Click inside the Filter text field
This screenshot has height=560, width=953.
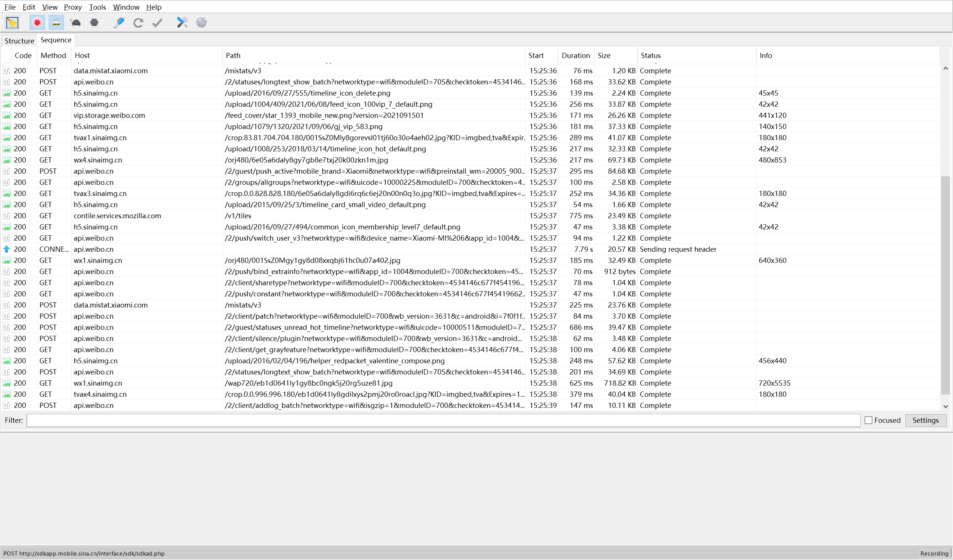click(443, 420)
